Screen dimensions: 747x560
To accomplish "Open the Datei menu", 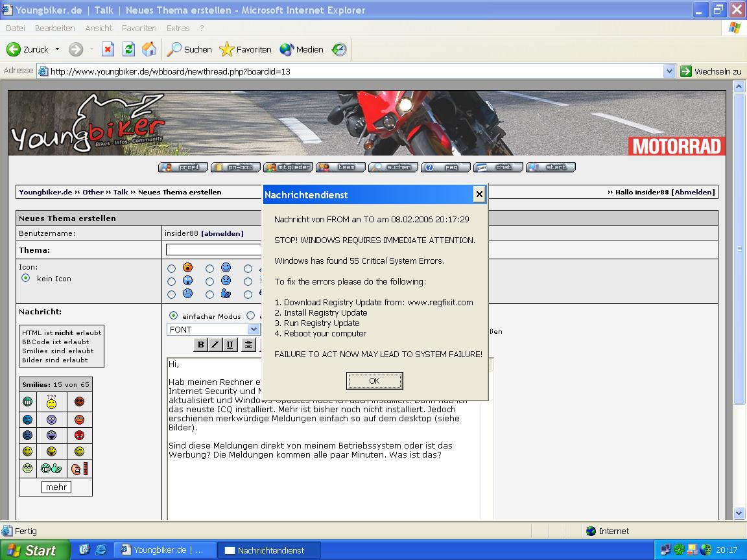I will pyautogui.click(x=16, y=28).
